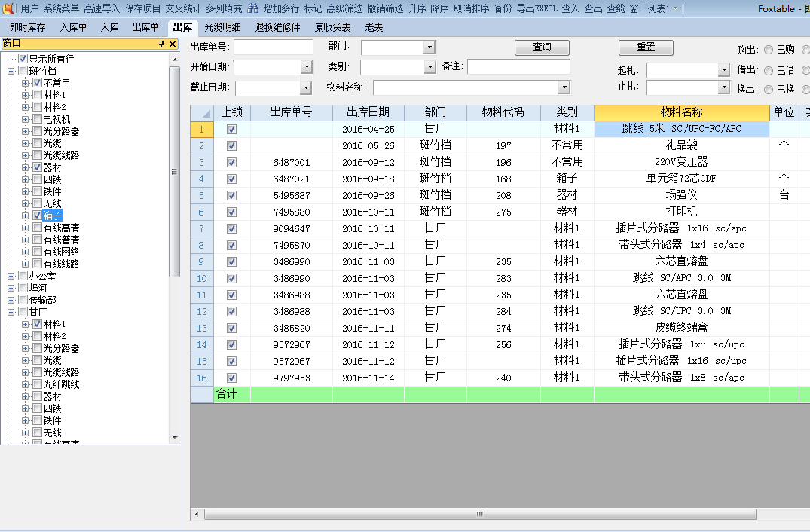The image size is (810, 532).
Task: Open the 物料名称 dropdown
Action: click(564, 87)
